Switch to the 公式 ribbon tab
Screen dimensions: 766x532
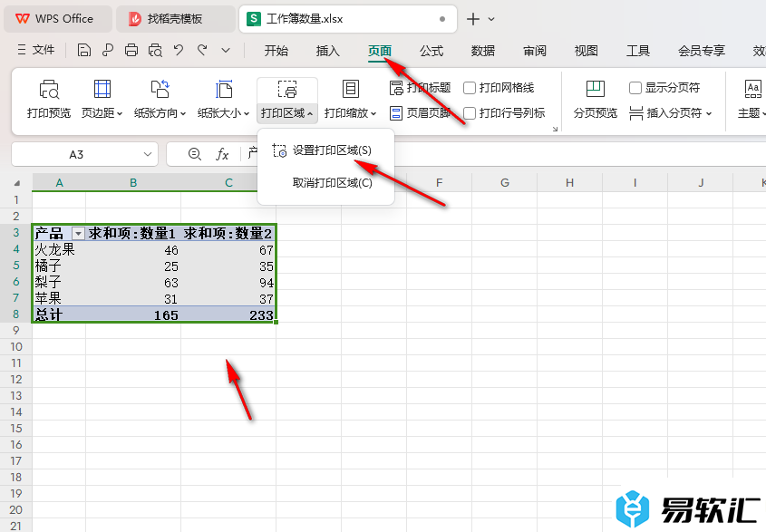[x=431, y=51]
